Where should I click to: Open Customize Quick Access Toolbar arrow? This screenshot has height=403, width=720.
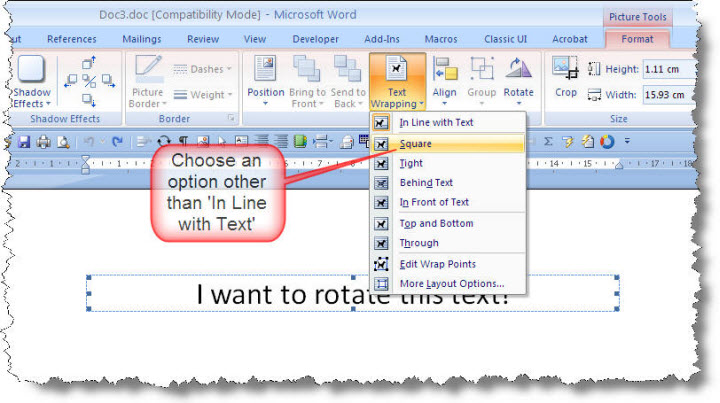point(627,141)
